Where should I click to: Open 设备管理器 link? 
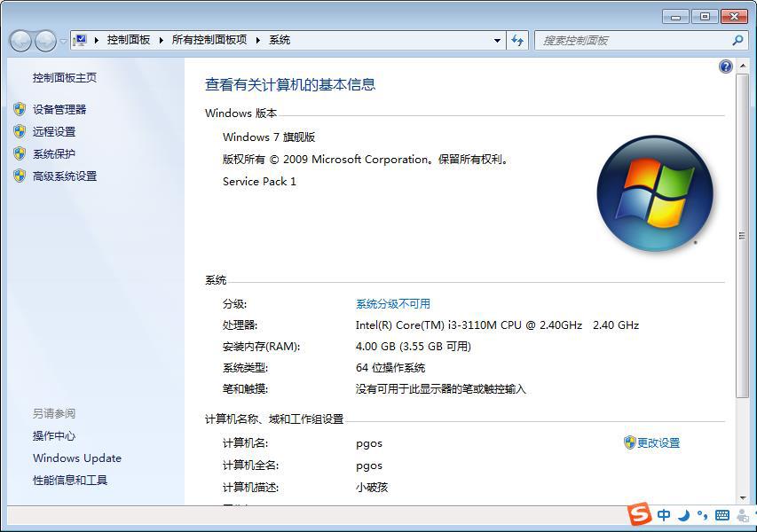(59, 109)
